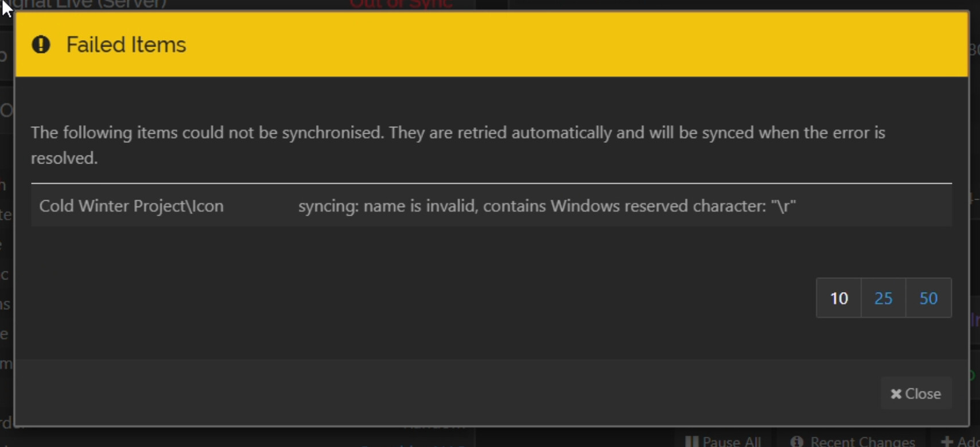Click the info circle icon beside Recent Changes
The width and height of the screenshot is (980, 447).
click(797, 441)
